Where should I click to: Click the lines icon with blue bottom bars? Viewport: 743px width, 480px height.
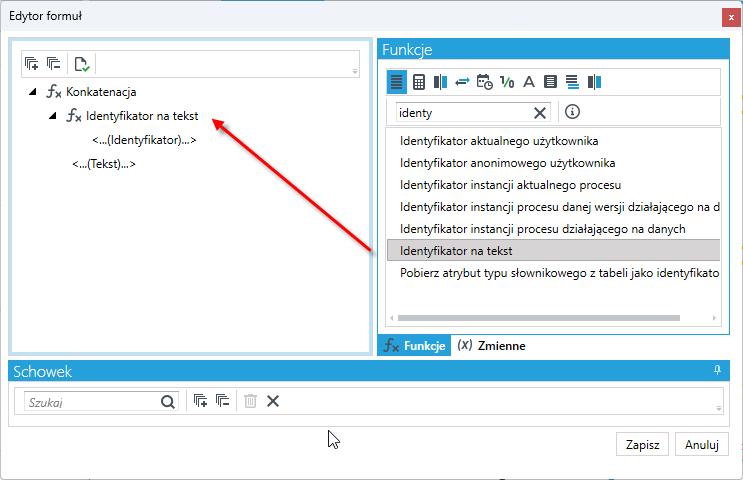click(x=572, y=82)
